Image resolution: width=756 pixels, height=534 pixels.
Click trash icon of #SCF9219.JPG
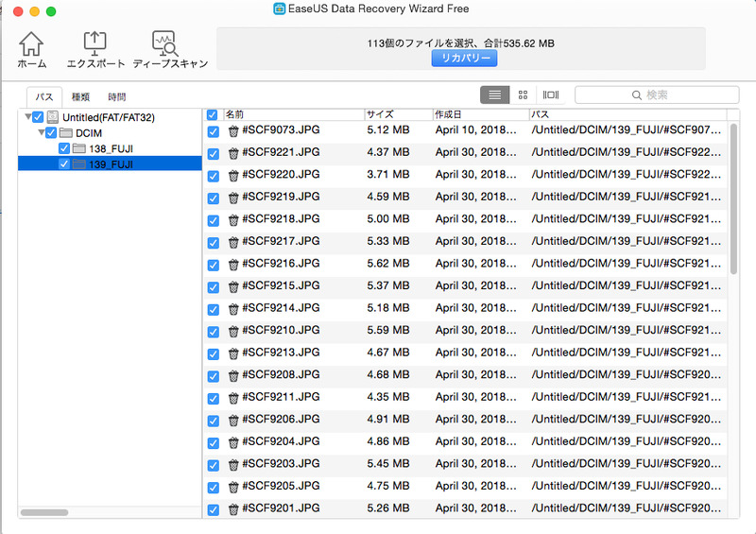click(x=233, y=198)
